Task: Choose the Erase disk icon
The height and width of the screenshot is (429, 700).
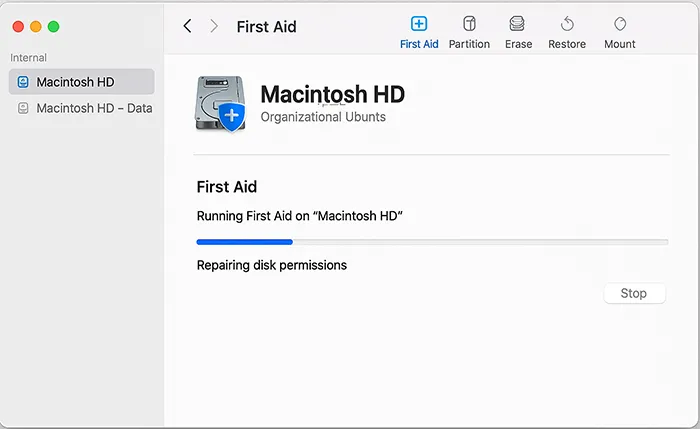Action: 517,24
